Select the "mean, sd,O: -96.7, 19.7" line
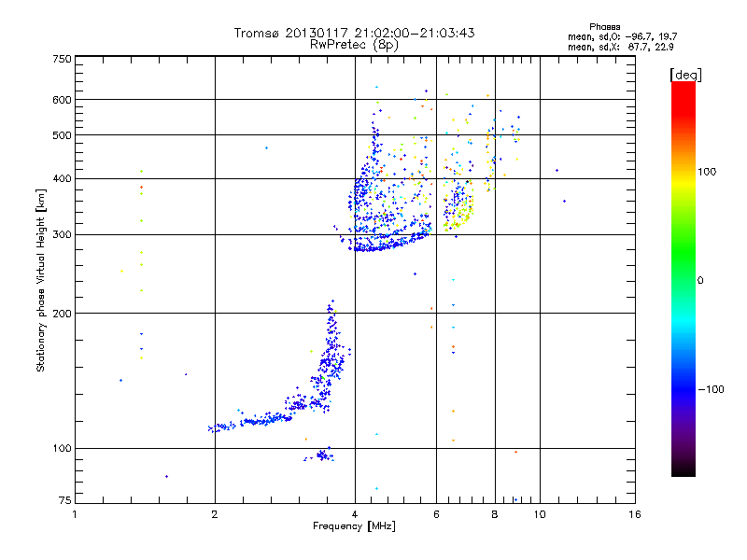Image resolution: width=747 pixels, height=560 pixels. pos(622,36)
